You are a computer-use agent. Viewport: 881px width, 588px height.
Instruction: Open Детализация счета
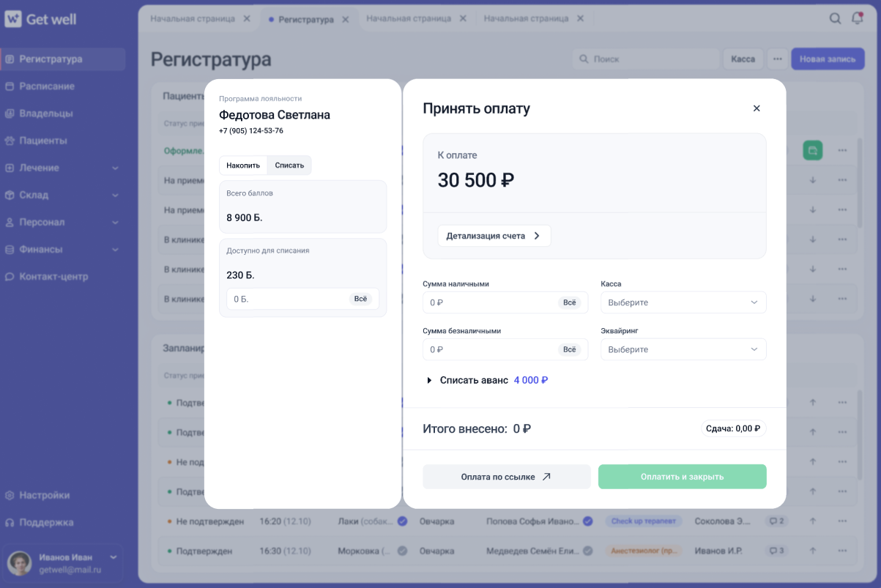(494, 236)
